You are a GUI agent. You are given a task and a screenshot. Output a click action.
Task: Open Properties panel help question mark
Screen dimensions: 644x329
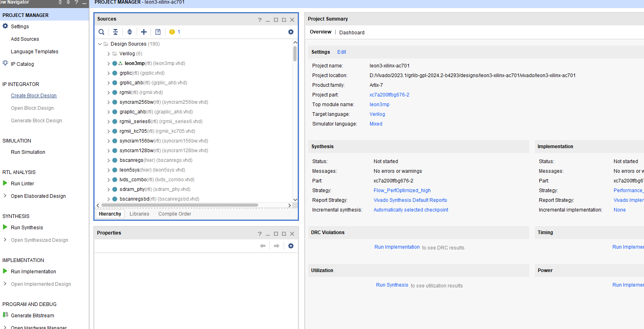click(x=260, y=234)
